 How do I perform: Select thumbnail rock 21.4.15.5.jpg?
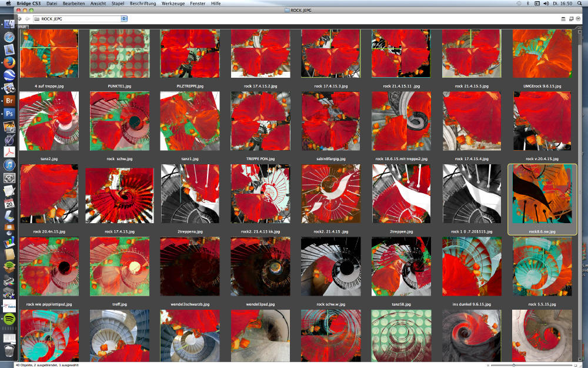(x=472, y=54)
